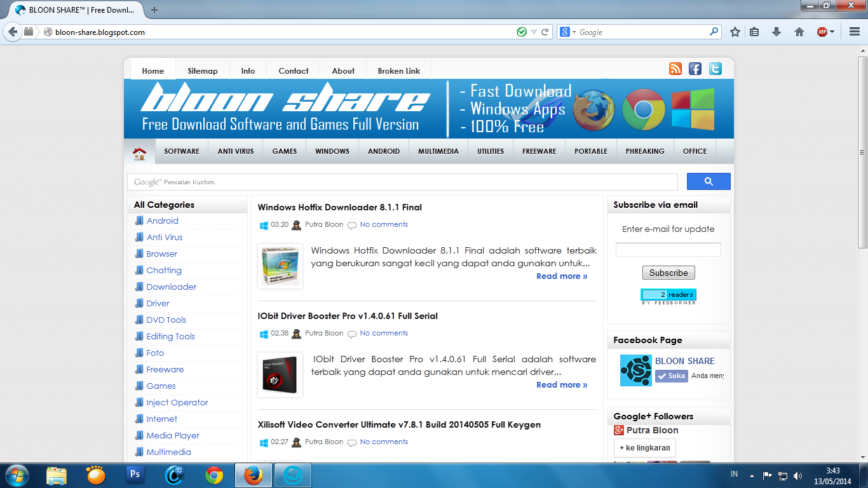Open the DVD Tools category link
This screenshot has width=868, height=488.
166,320
